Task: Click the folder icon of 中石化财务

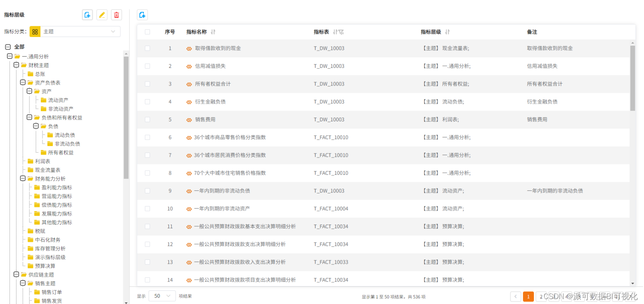Action: [x=30, y=240]
